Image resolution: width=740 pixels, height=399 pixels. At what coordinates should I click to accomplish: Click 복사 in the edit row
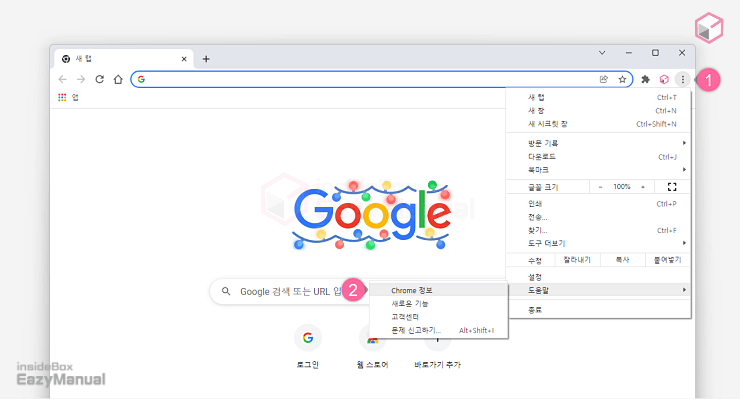[x=622, y=260]
